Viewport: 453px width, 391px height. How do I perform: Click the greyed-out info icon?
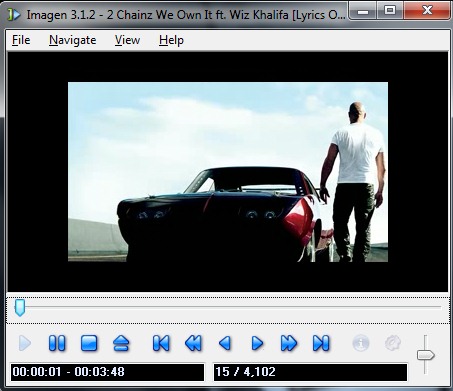coord(361,343)
